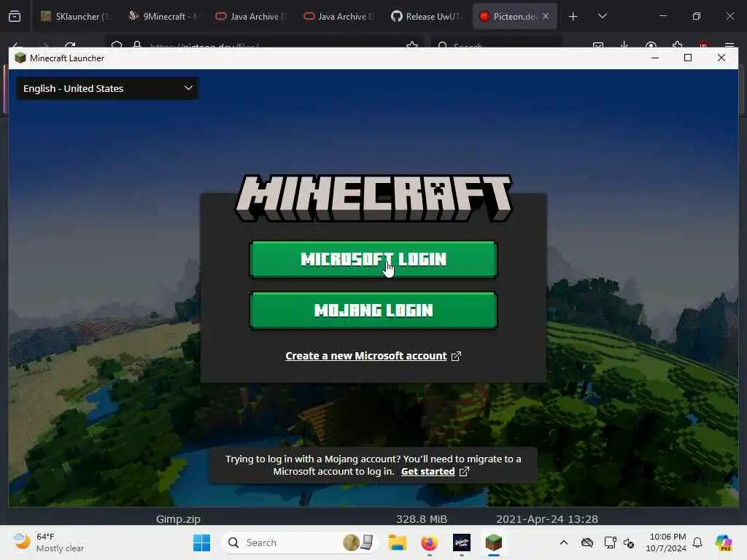
Task: Minimize the Minecraft Launcher window
Action: click(655, 58)
